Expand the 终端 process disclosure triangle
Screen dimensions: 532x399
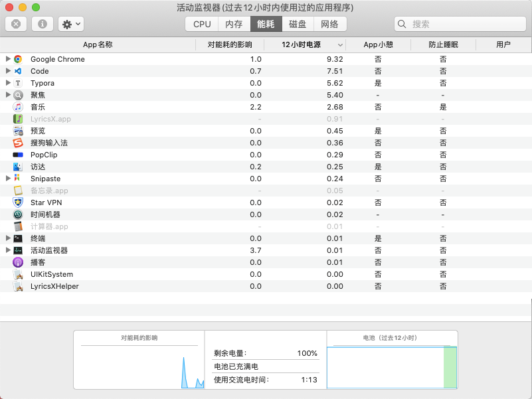click(x=8, y=238)
